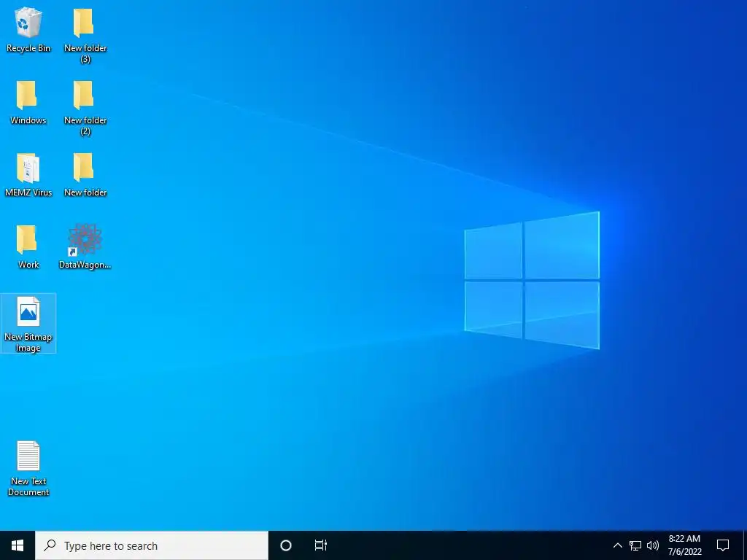Show hidden system tray icons

coord(617,545)
